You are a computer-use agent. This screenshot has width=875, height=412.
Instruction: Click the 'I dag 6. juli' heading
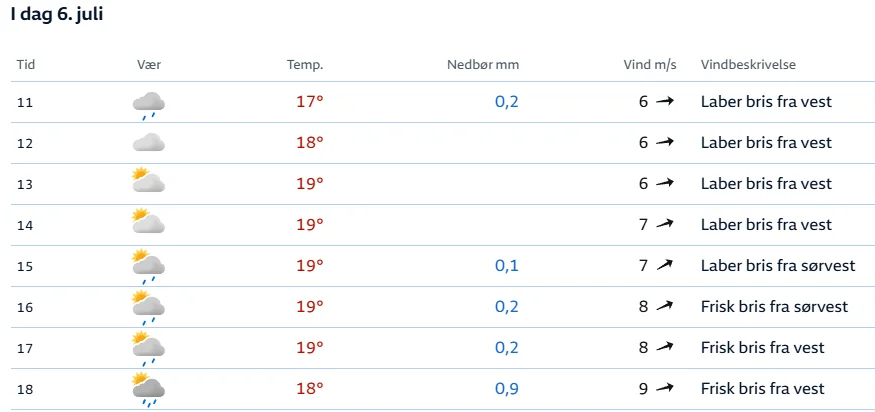click(56, 15)
